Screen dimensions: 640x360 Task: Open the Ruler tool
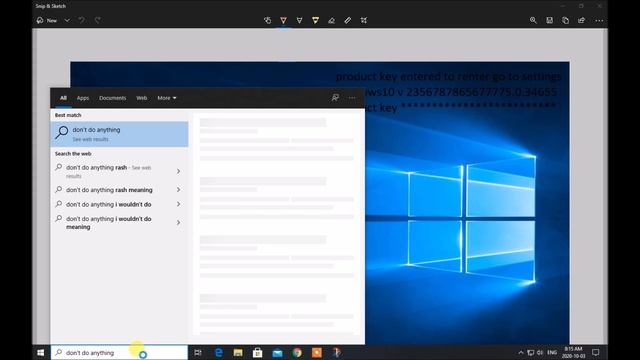347,20
